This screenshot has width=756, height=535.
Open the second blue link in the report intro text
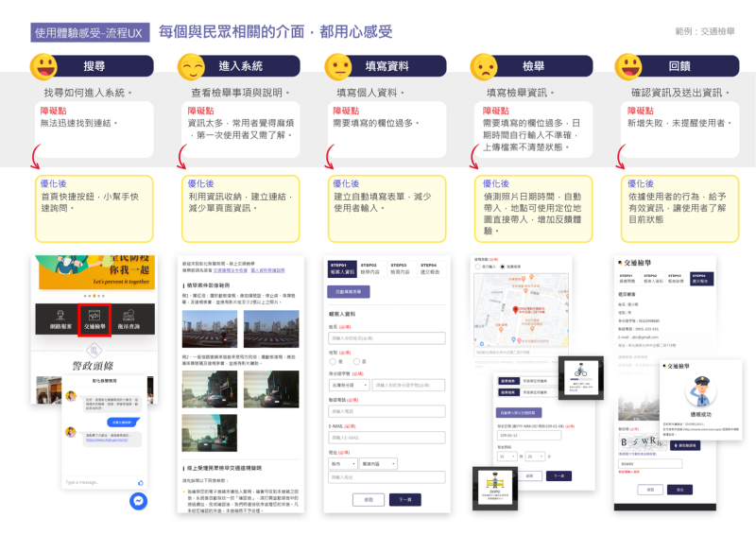tap(267, 270)
